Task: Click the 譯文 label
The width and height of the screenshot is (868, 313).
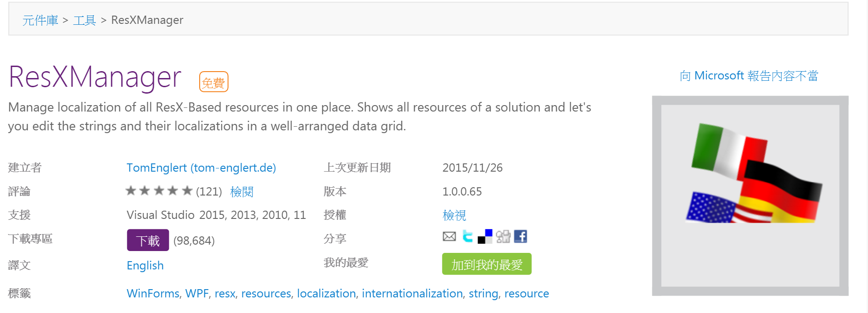Action: [19, 265]
